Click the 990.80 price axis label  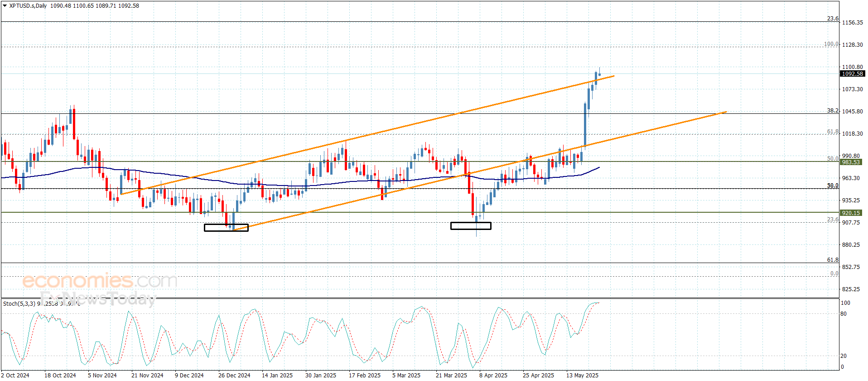click(851, 156)
